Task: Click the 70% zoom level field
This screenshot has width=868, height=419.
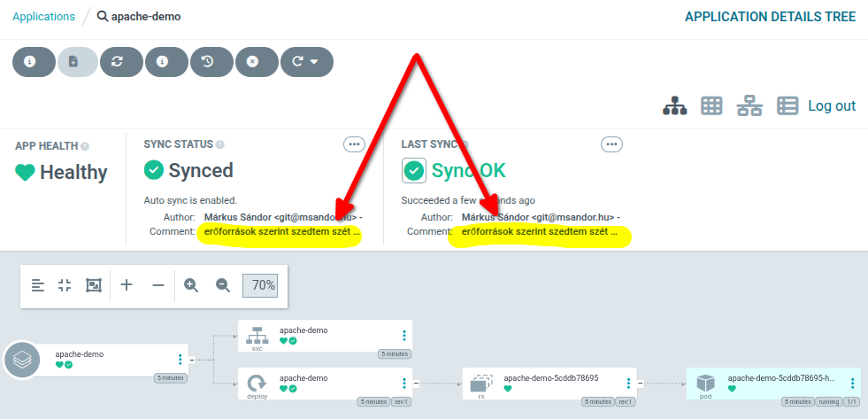Action: point(260,285)
